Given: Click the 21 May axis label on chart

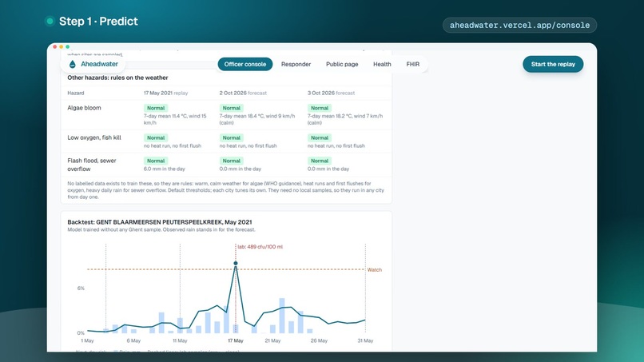Looking at the screenshot, I should pos(272,340).
